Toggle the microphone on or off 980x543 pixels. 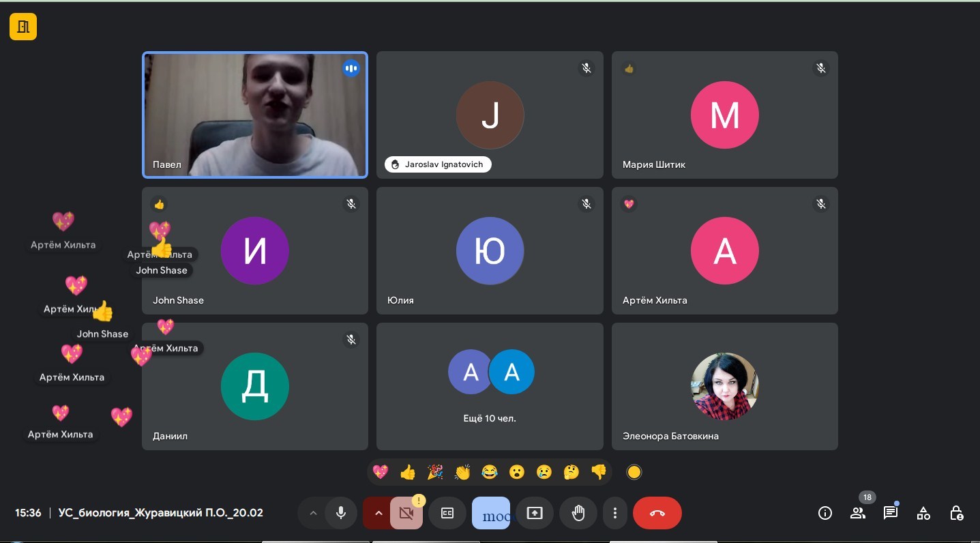tap(340, 513)
